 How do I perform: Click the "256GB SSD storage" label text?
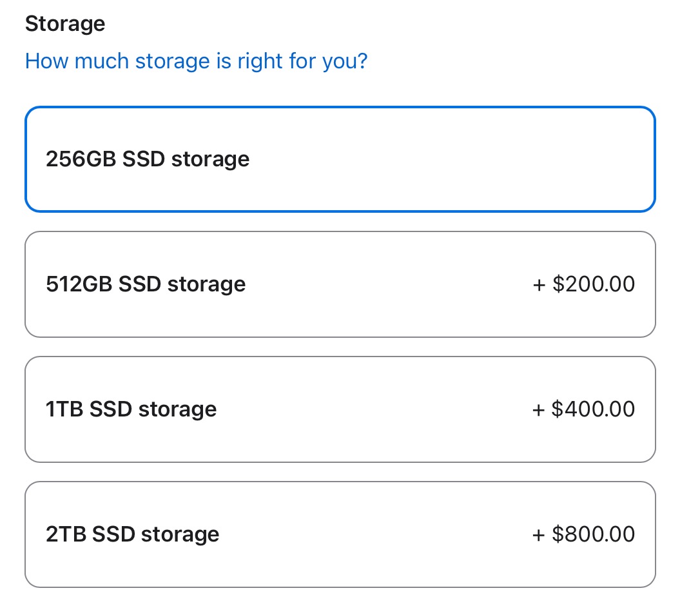pos(148,159)
